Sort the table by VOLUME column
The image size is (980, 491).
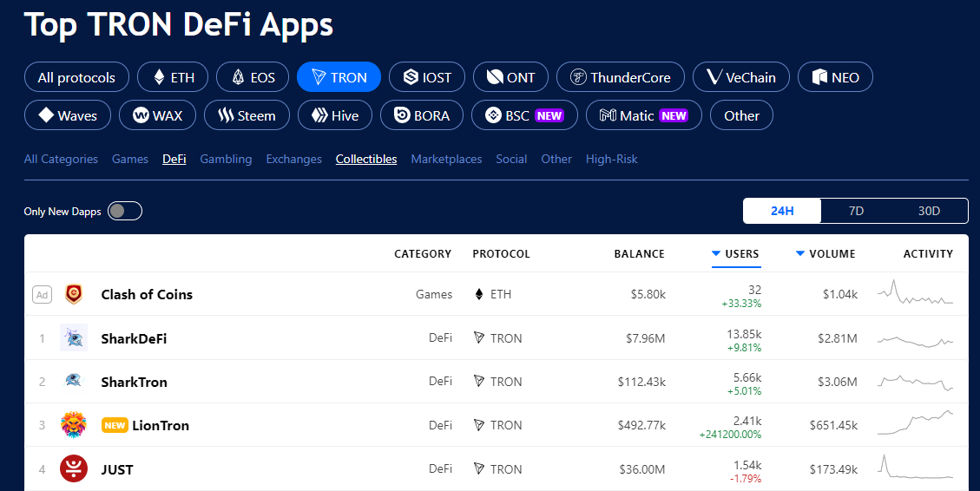point(825,253)
